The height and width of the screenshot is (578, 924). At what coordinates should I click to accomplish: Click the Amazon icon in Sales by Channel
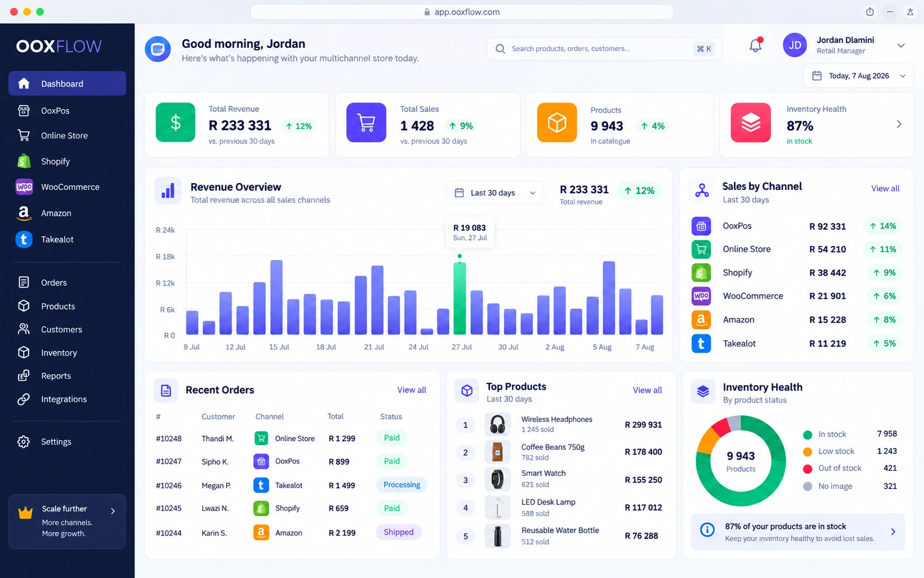tap(701, 320)
